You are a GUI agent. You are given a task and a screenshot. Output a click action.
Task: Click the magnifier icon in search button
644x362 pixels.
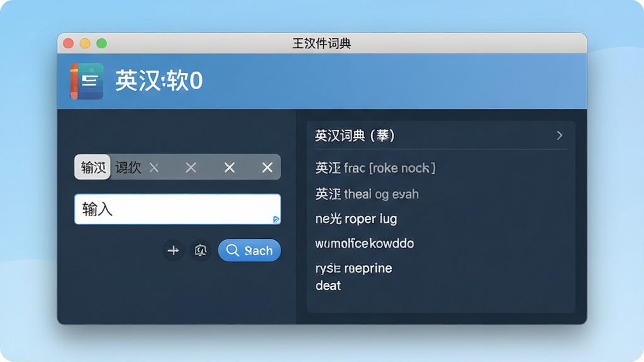[233, 250]
